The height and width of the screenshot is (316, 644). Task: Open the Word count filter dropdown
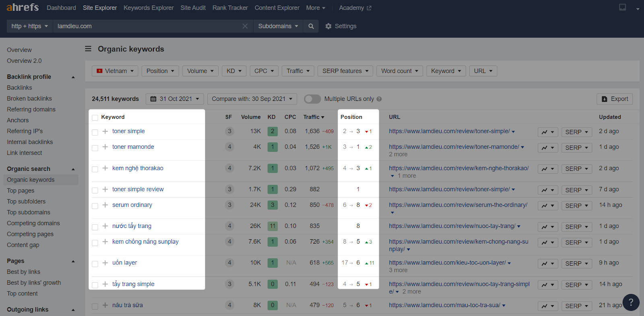coord(400,71)
